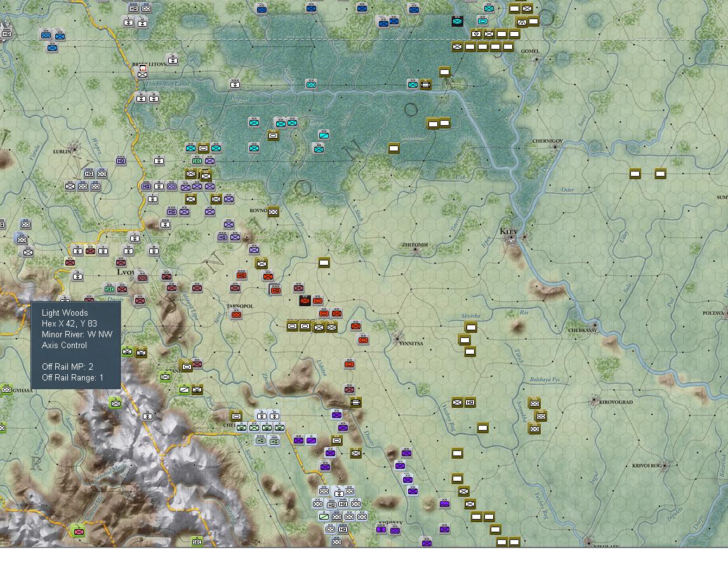Click the Rovno city label

[258, 210]
